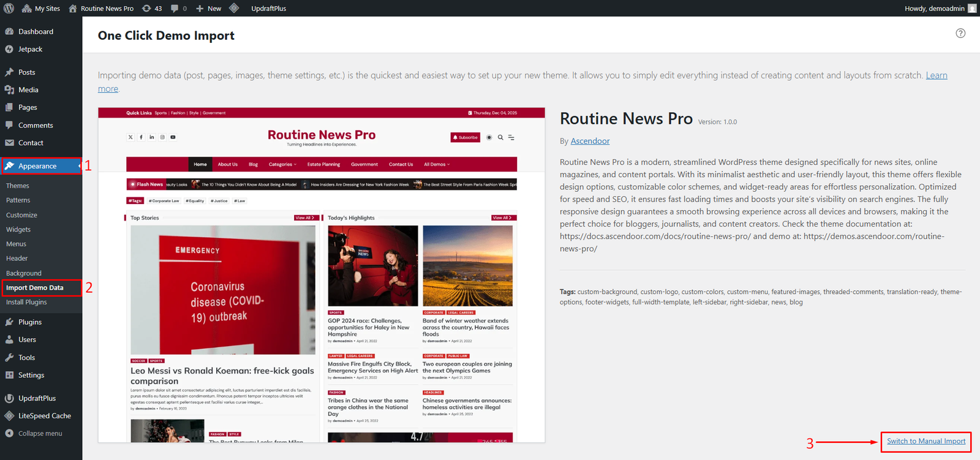Open the Plugins menu

[29, 322]
